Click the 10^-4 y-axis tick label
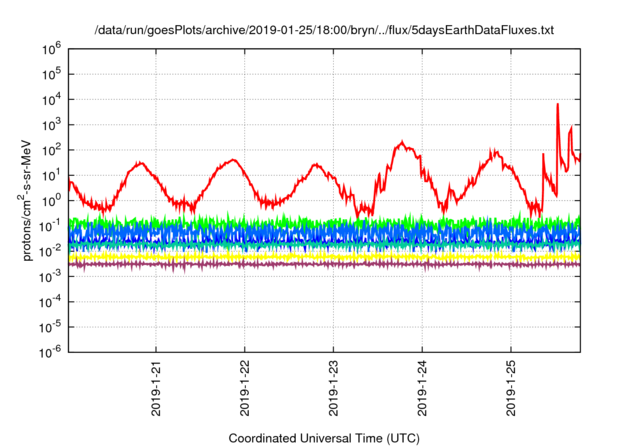The image size is (640, 448). tap(50, 302)
